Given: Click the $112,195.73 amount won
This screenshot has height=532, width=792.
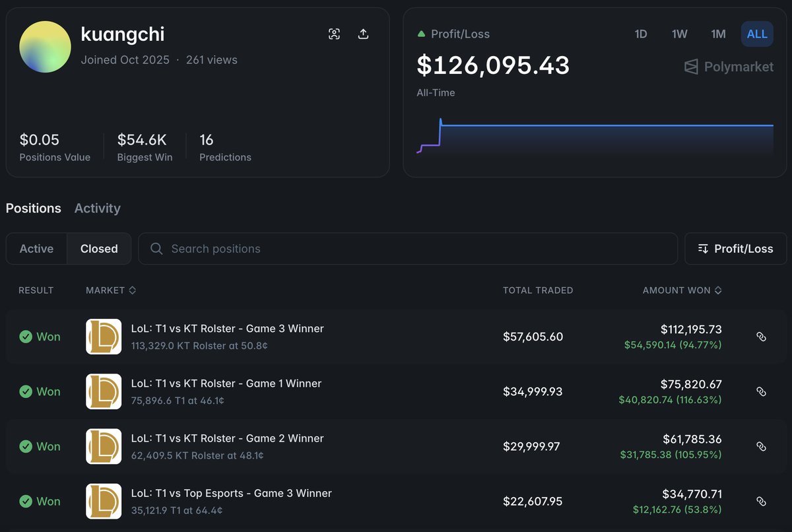Looking at the screenshot, I should click(x=691, y=329).
